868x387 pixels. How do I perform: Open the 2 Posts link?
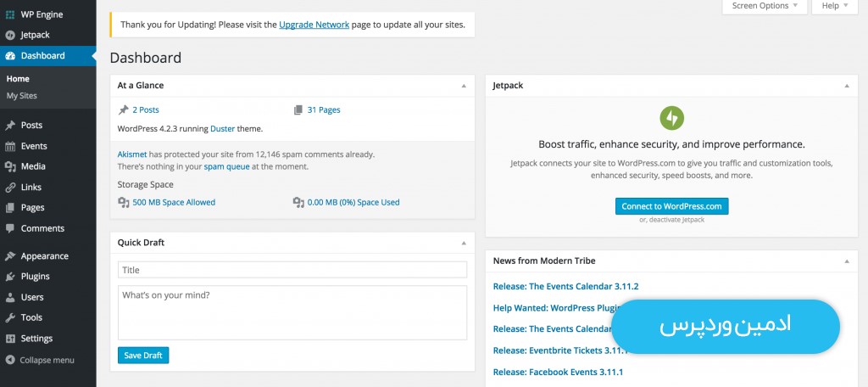coord(146,109)
